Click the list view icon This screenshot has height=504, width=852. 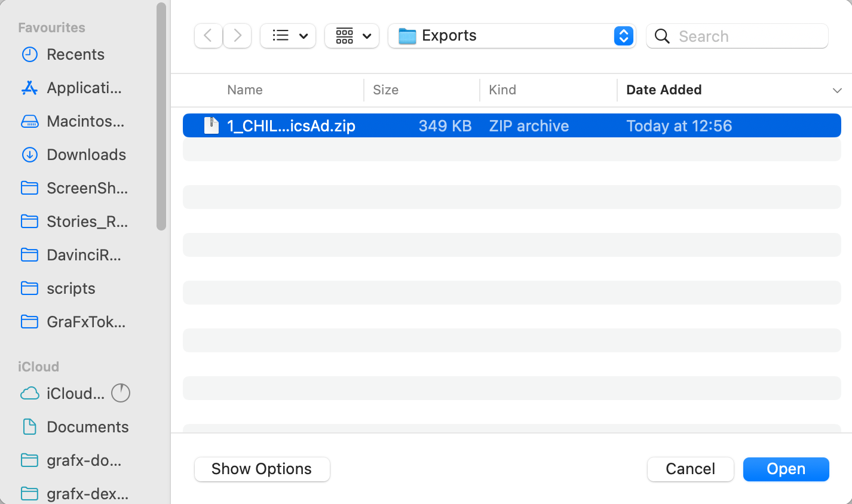[x=280, y=36]
